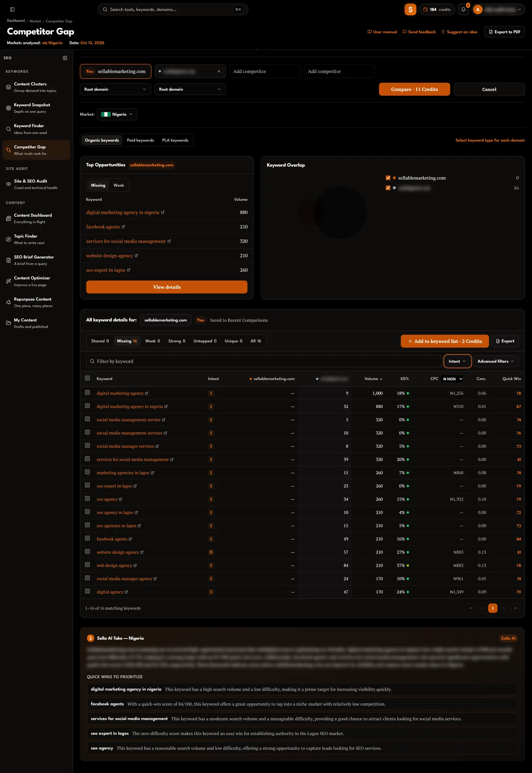Select the Shared 0 tab
Viewport: 532px width, 773px height.
click(100, 341)
